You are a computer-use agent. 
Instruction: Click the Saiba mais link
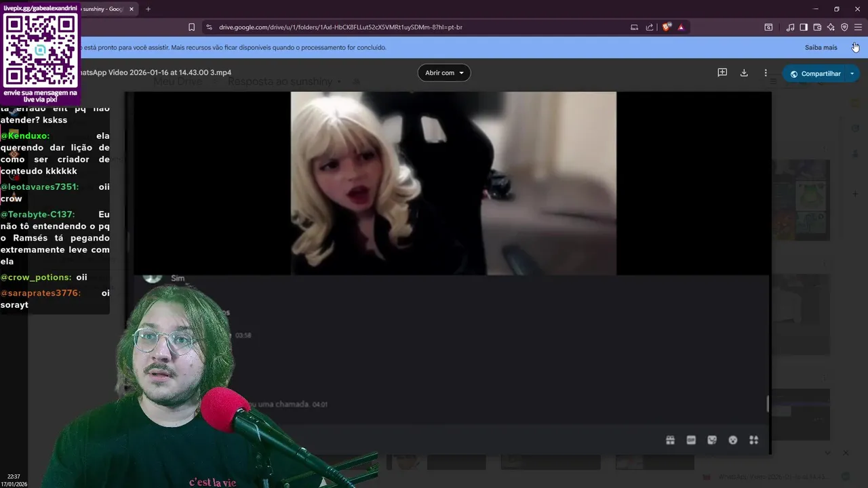tap(821, 47)
